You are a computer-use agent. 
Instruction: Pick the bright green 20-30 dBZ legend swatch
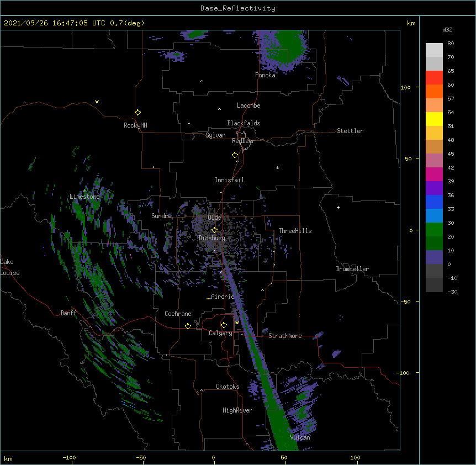pos(434,230)
